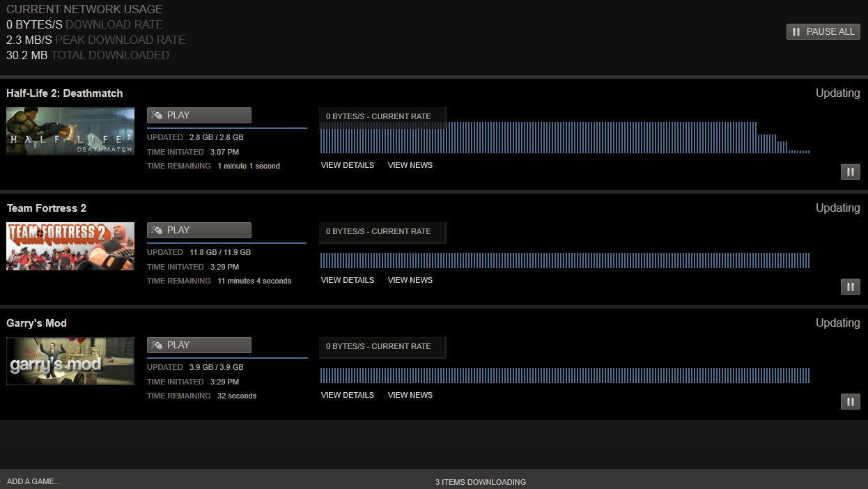Click the '11 minutes 4 seconds' time remaining
This screenshot has width=868, height=489.
254,281
